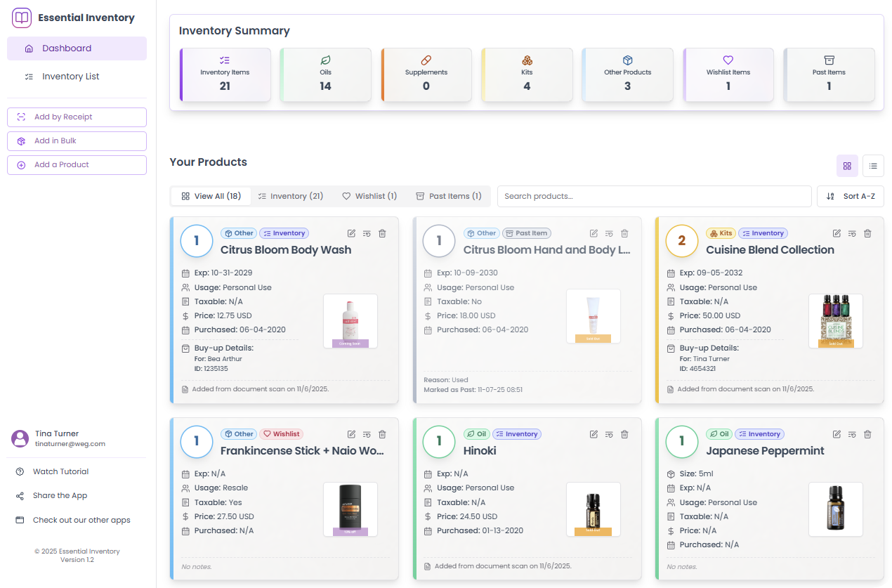Click the Search products field
This screenshot has width=892, height=588.
pyautogui.click(x=654, y=196)
